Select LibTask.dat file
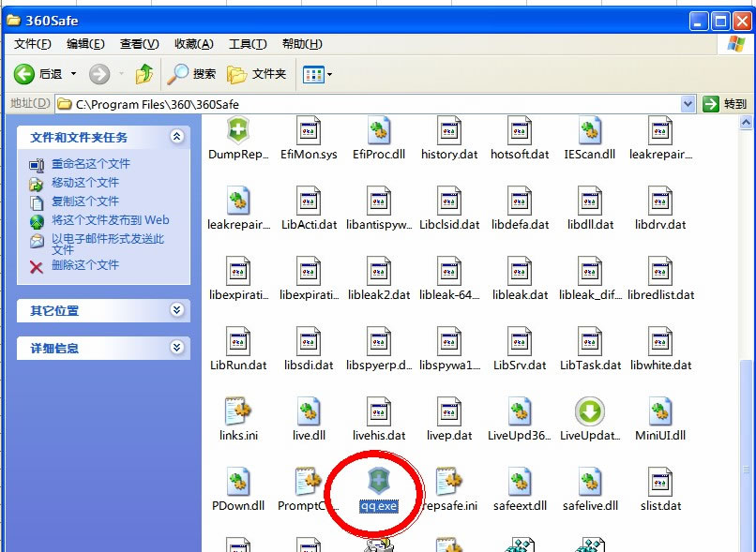The width and height of the screenshot is (756, 552). (x=590, y=349)
